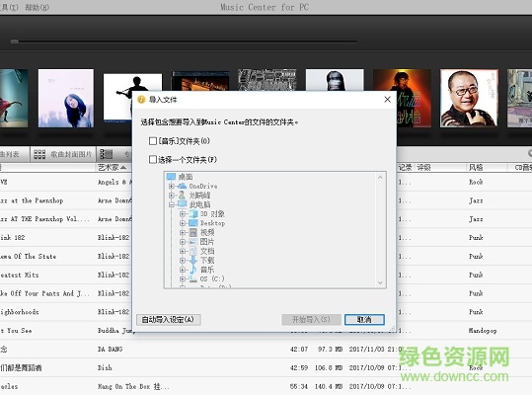Check the [音乐]文件夹(O) checkbox
Image resolution: width=532 pixels, height=395 pixels.
(x=153, y=141)
